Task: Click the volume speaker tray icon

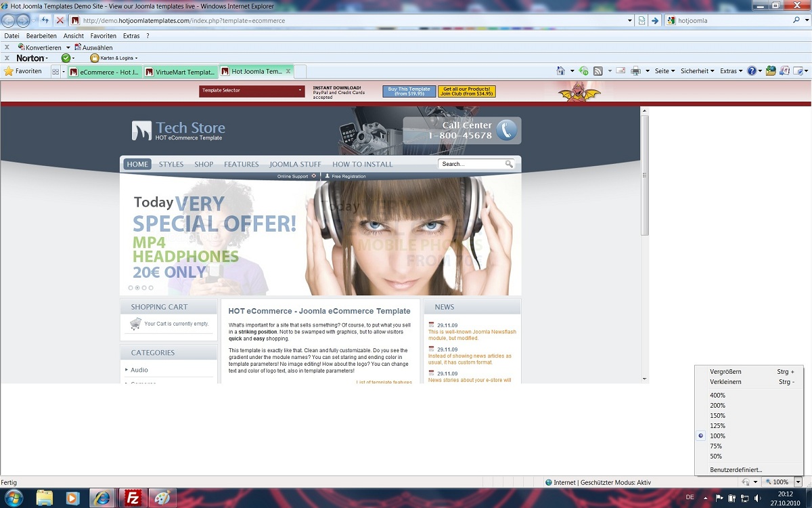Action: tap(757, 498)
